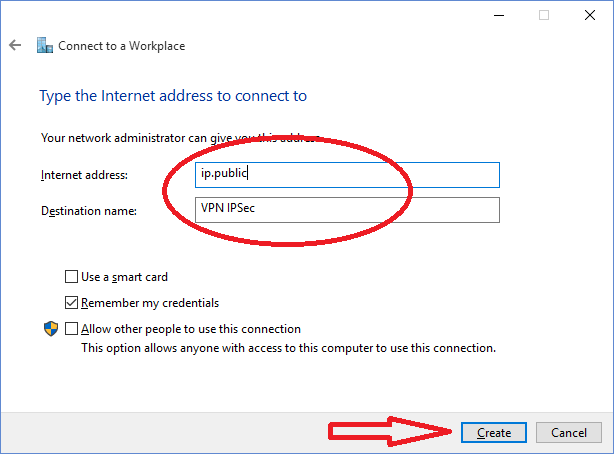Cancel the VPN connection setup

[569, 432]
